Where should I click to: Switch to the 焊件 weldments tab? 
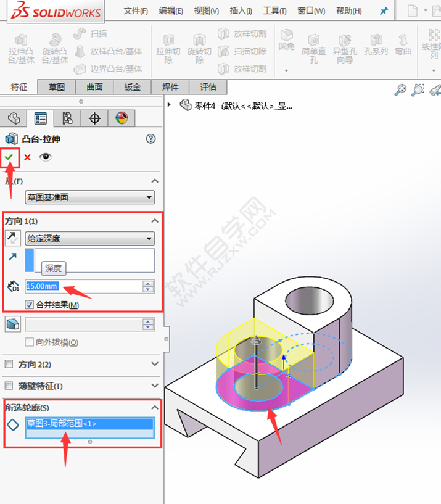170,87
